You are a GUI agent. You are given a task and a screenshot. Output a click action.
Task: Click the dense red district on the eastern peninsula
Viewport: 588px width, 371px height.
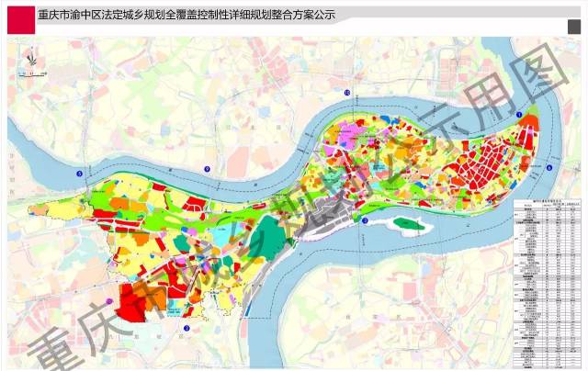tap(493, 161)
